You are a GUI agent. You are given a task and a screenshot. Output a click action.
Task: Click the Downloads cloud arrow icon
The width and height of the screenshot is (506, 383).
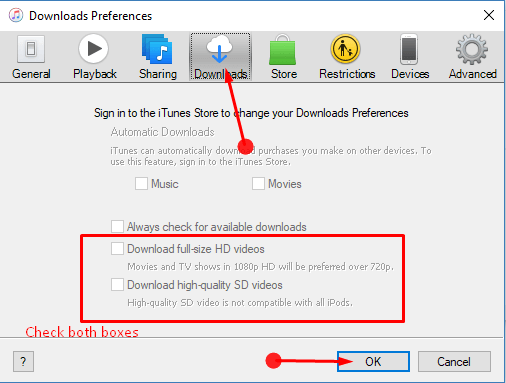[x=219, y=49]
